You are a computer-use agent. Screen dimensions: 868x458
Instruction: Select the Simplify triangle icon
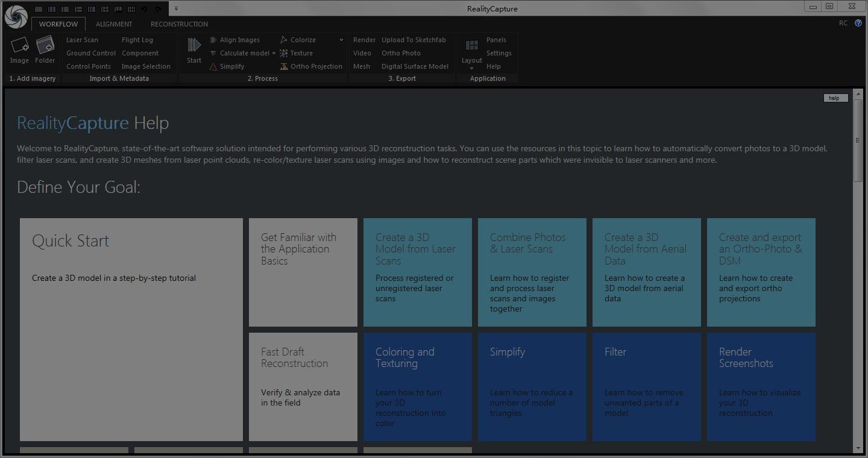(213, 66)
